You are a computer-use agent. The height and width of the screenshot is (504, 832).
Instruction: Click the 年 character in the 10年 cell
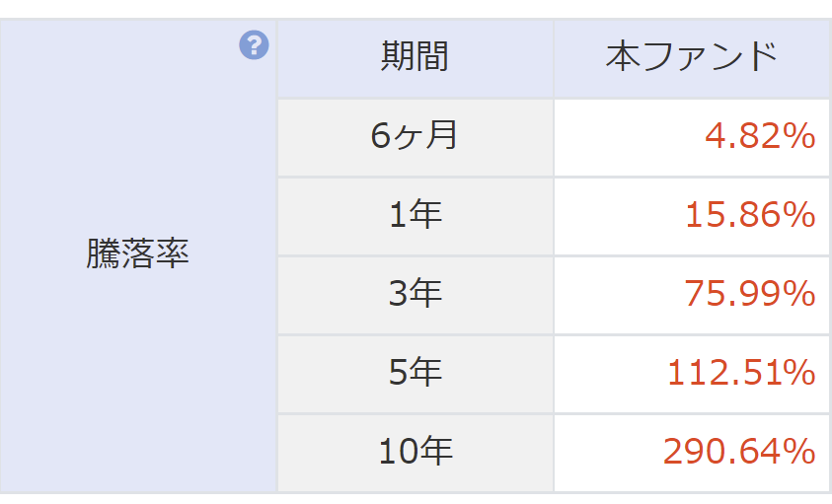pos(435,452)
